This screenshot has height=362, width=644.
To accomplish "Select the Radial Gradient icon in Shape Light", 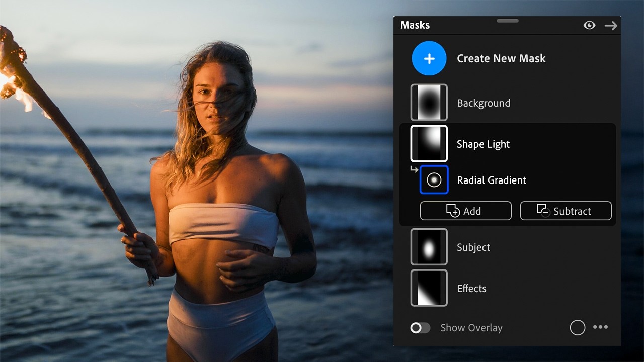I will [434, 179].
